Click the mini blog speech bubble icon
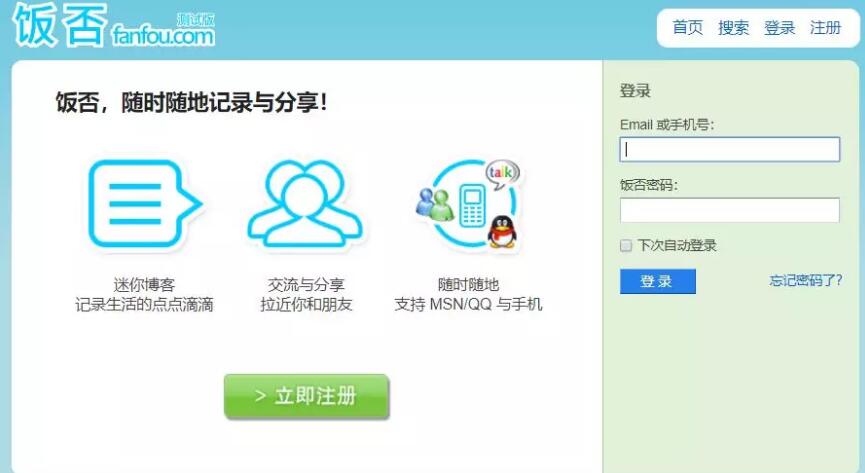 click(x=145, y=203)
